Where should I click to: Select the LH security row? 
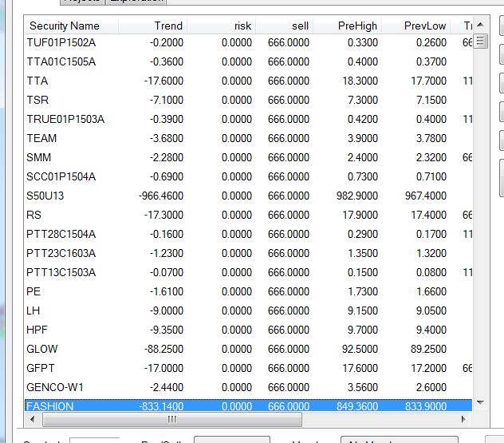click(248, 310)
